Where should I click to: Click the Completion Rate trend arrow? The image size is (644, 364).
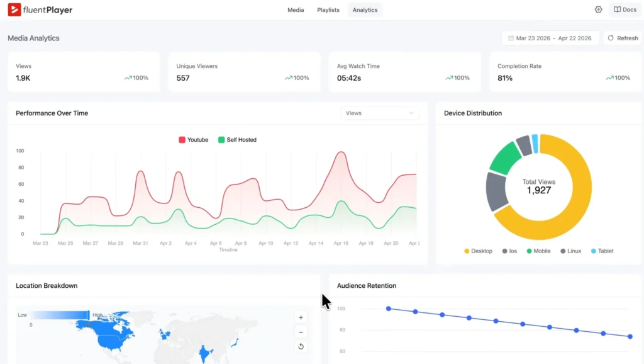click(x=610, y=77)
